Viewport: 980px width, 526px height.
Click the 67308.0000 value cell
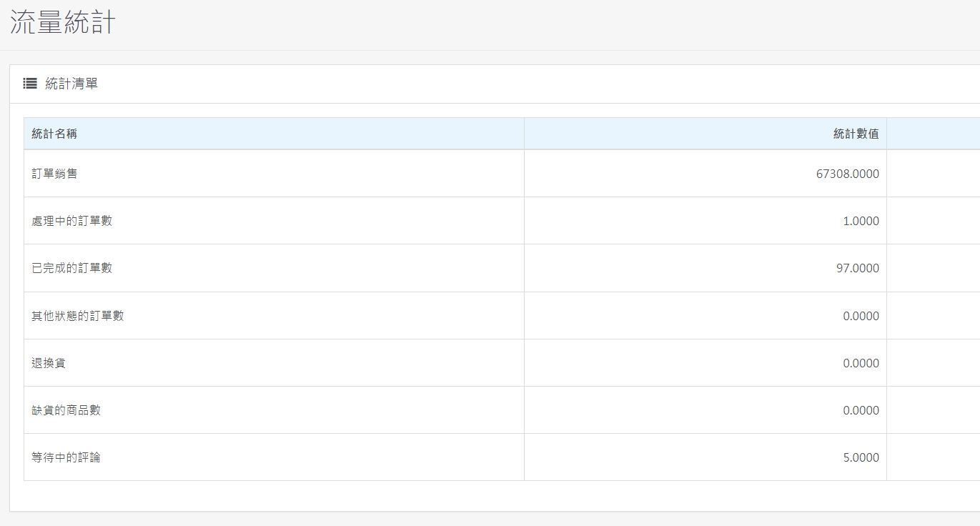[x=847, y=174]
